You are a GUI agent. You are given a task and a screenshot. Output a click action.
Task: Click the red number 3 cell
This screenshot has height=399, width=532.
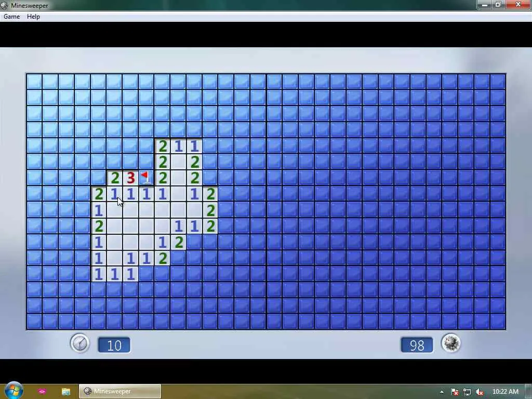click(x=130, y=178)
